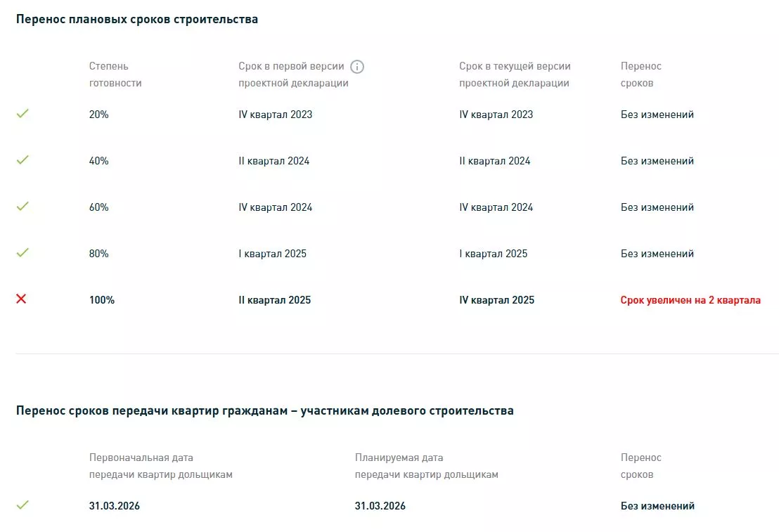The image size is (779, 532).
Task: Select green checkmark on the 40% row
Action: [22, 160]
